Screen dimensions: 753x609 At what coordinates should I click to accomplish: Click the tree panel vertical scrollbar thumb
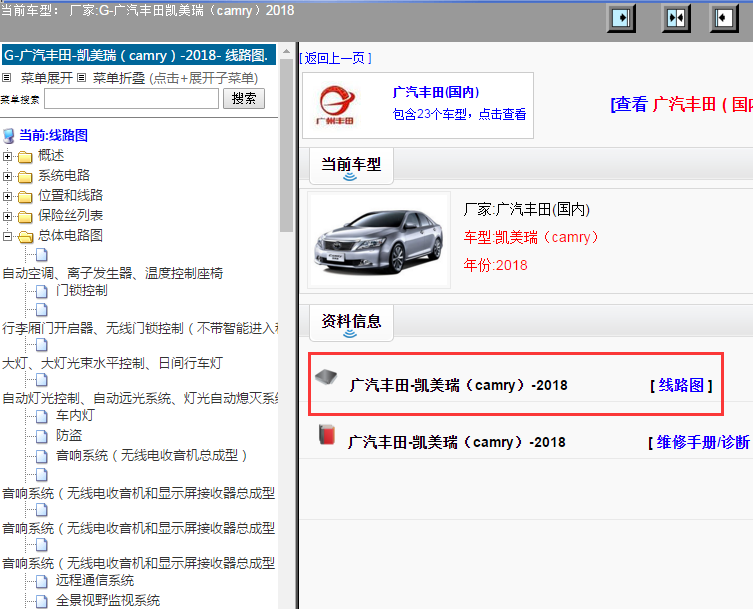pos(286,146)
